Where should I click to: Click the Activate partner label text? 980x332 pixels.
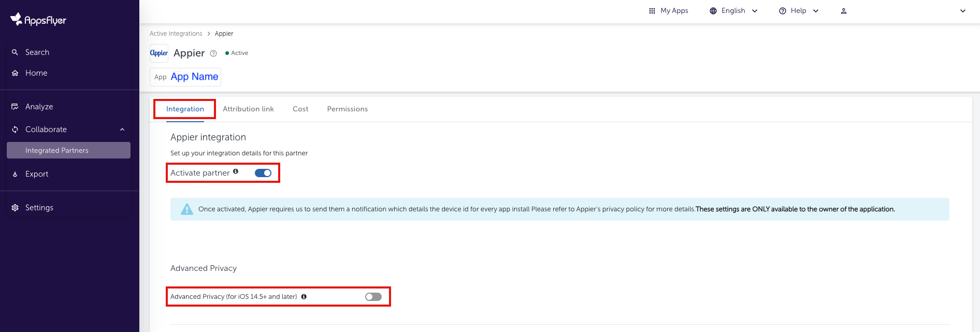200,173
